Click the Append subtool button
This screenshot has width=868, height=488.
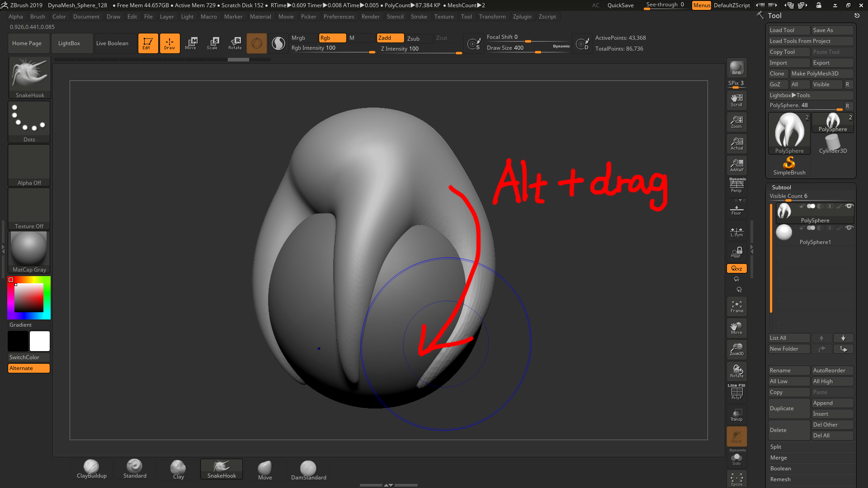832,403
